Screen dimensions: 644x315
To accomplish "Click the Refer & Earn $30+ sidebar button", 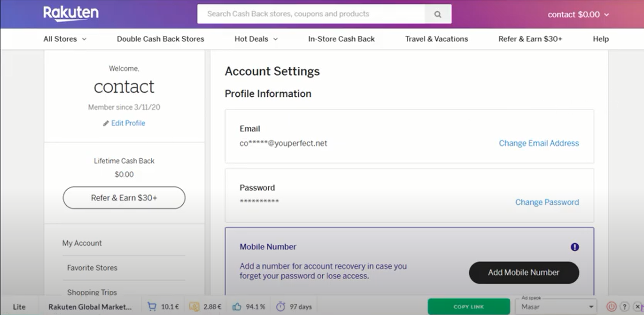I will point(124,198).
